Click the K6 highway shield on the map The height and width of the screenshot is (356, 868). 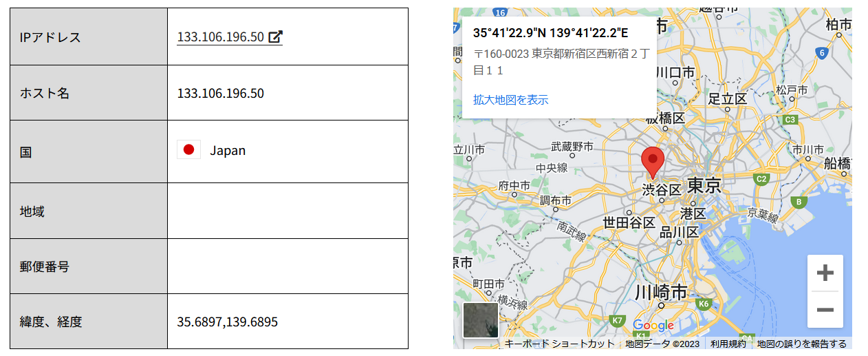703,304
